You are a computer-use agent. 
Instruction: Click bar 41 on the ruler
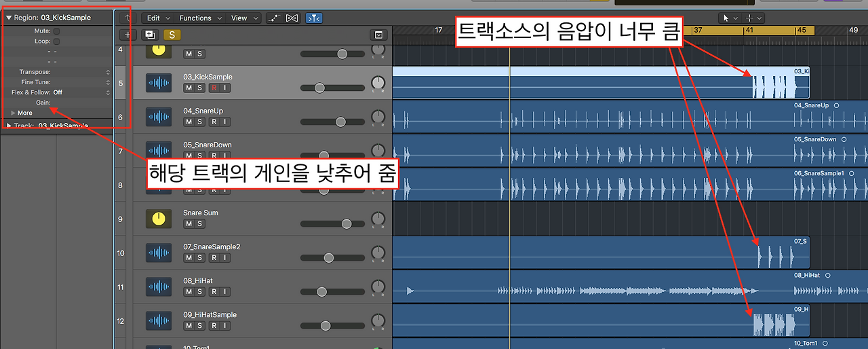coord(749,30)
